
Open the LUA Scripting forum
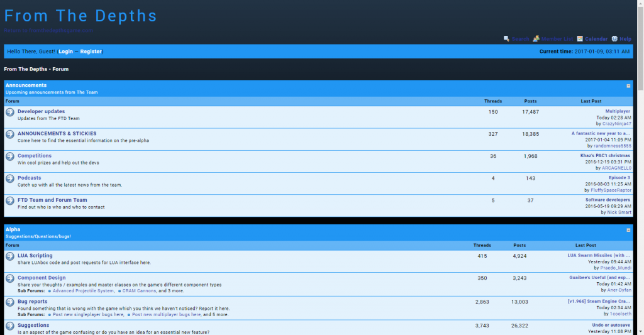coord(35,255)
